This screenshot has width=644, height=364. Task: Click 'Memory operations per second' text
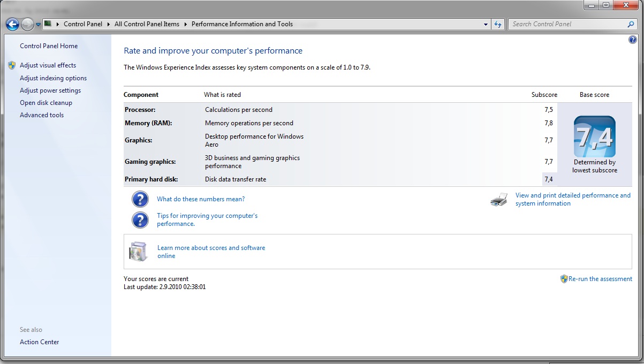(249, 123)
